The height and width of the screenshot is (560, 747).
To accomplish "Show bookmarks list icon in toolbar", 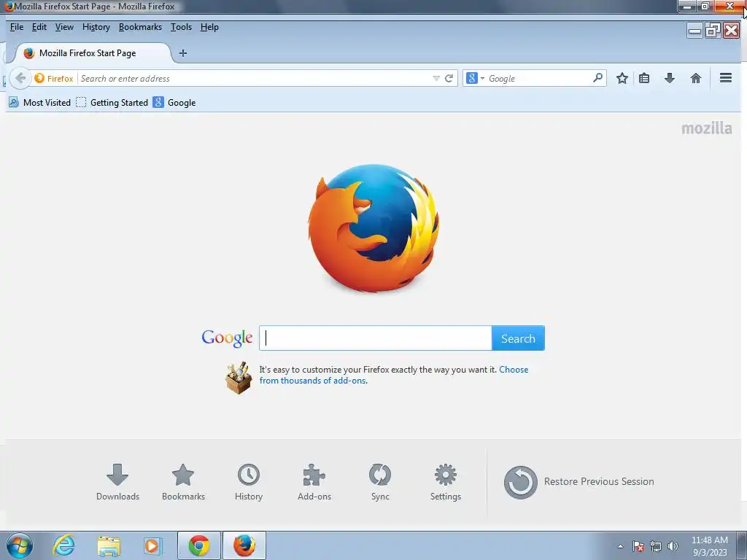I will click(x=644, y=78).
